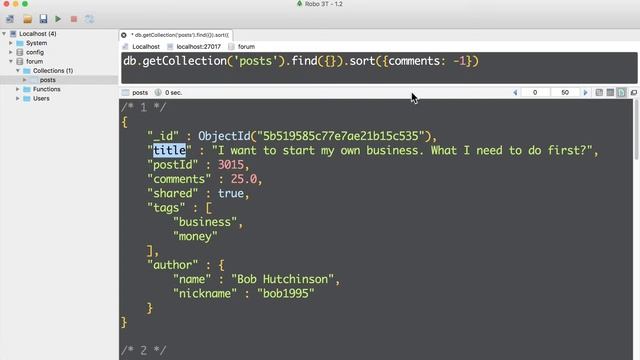Click the forum database label above the editor
Image resolution: width=640 pixels, height=360 pixels.
pos(246,47)
